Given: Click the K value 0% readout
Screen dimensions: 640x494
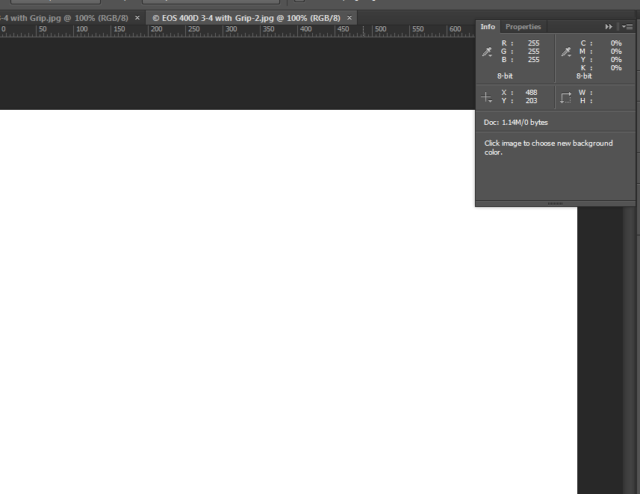Looking at the screenshot, I should pyautogui.click(x=616, y=68).
